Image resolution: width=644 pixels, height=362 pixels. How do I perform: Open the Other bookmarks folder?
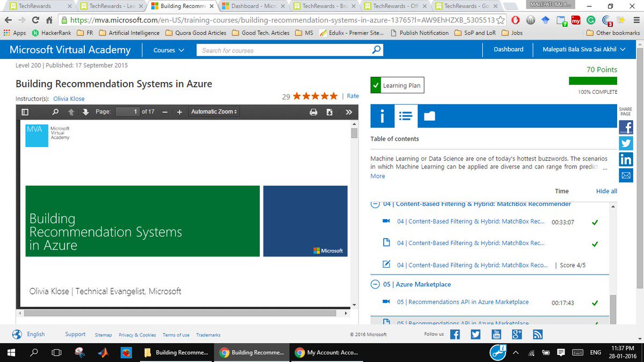pos(613,33)
